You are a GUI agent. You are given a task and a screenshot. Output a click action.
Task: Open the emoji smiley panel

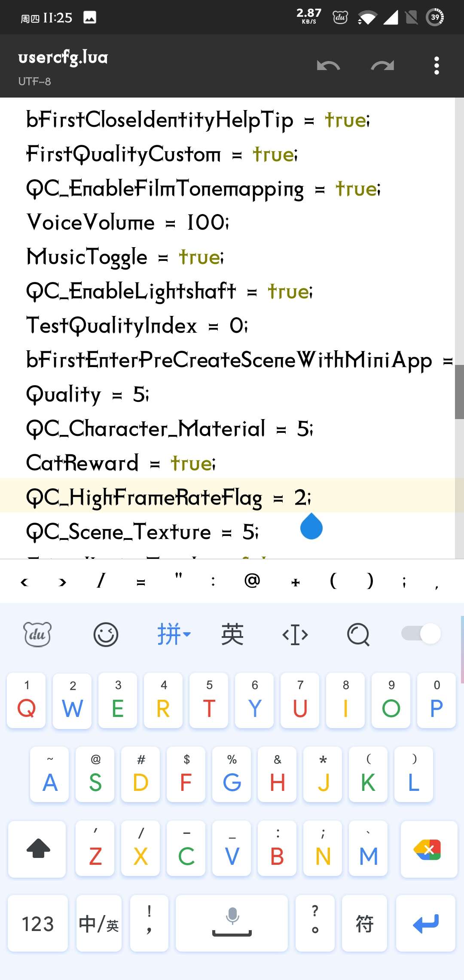pos(106,634)
